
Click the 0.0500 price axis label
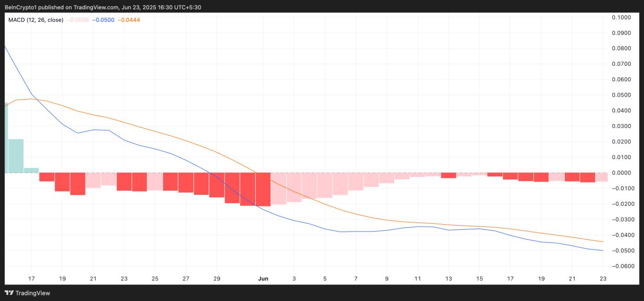(621, 95)
